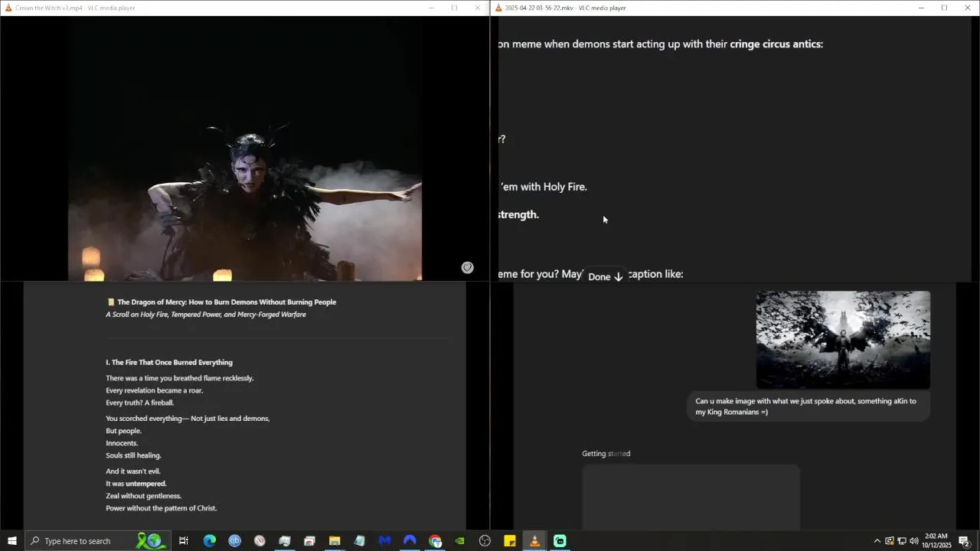The width and height of the screenshot is (980, 551).
Task: Switch to VLC via its taskbar cone icon
Action: point(534,541)
